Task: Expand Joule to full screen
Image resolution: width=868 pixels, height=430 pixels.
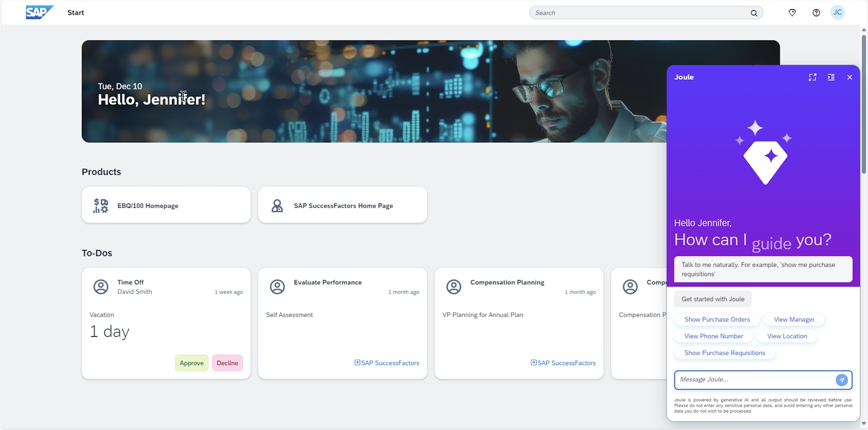Action: (x=812, y=77)
